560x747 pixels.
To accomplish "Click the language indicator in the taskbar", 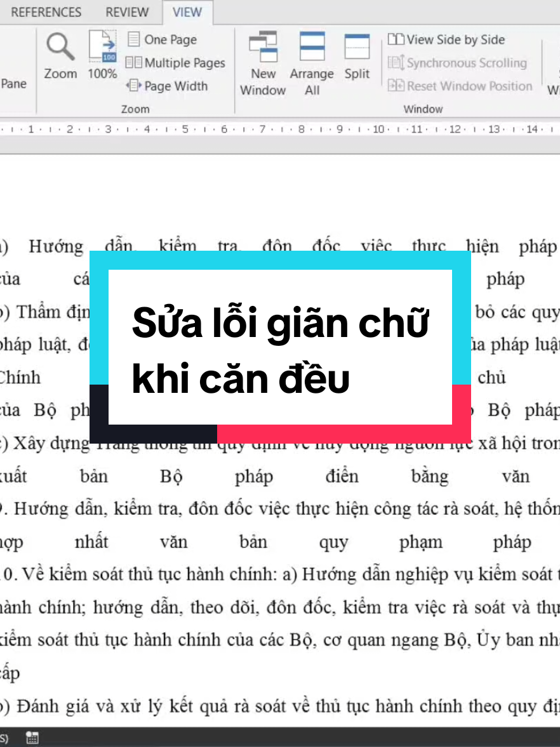I will [5, 737].
